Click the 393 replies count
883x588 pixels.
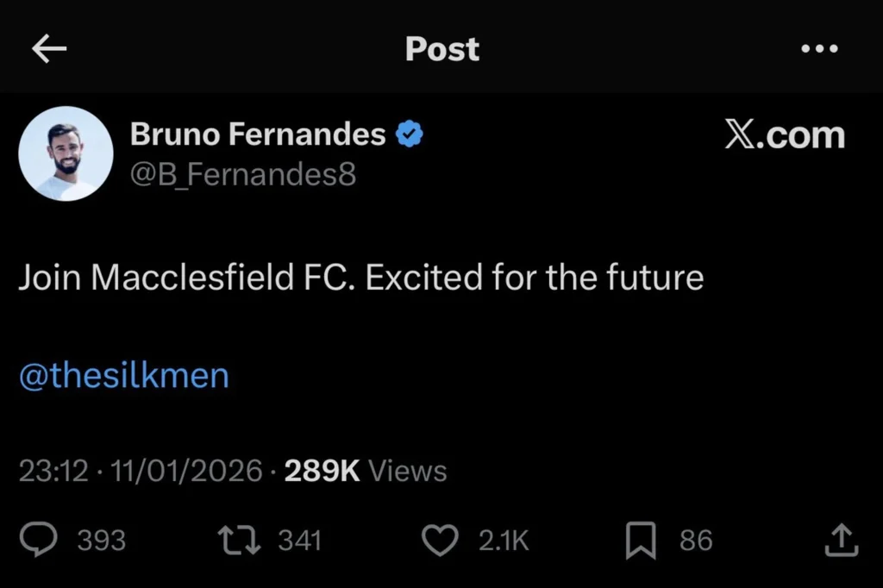pyautogui.click(x=101, y=541)
